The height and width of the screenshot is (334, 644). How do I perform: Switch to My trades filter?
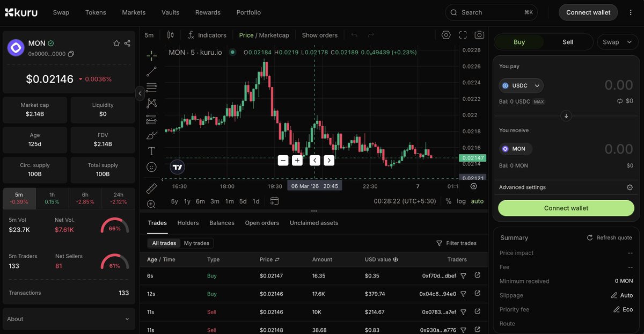coord(196,243)
